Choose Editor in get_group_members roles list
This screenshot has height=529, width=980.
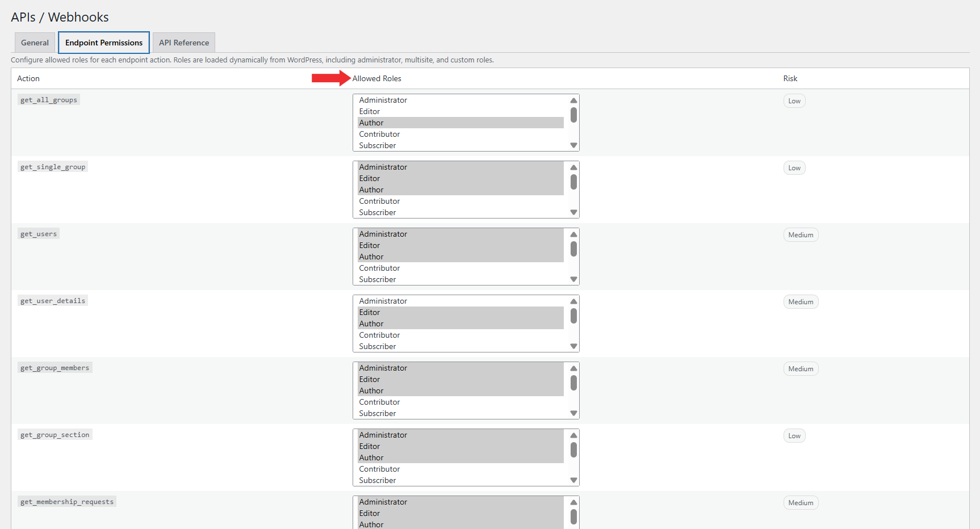[x=370, y=380]
